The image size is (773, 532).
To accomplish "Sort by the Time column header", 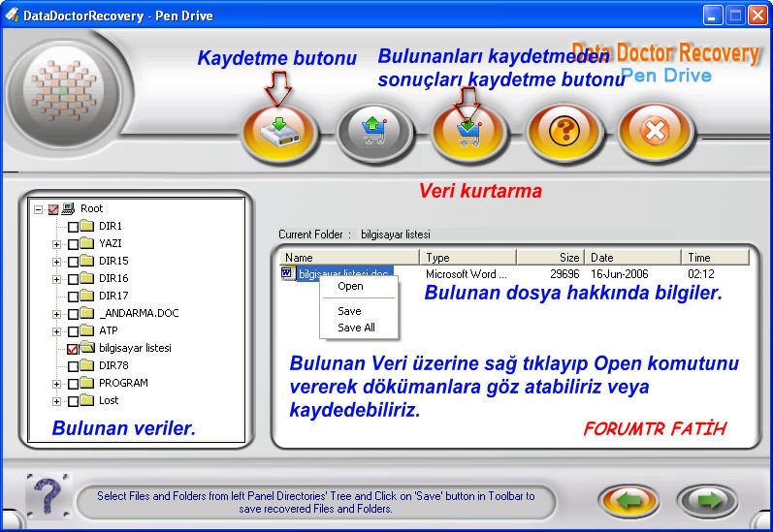I will (x=716, y=257).
